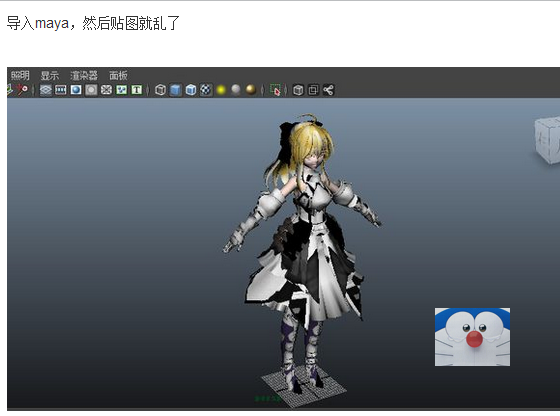Click the view cube in viewport corner
Screen dimensions: 560x416
click(x=547, y=139)
